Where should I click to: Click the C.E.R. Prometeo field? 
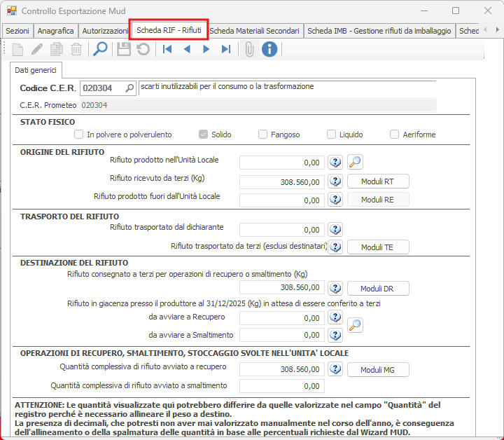258,105
